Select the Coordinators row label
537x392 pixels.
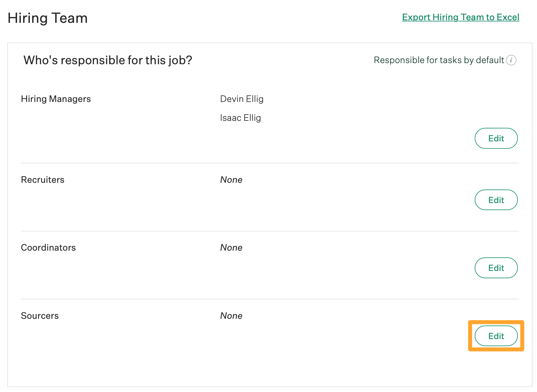pos(48,248)
